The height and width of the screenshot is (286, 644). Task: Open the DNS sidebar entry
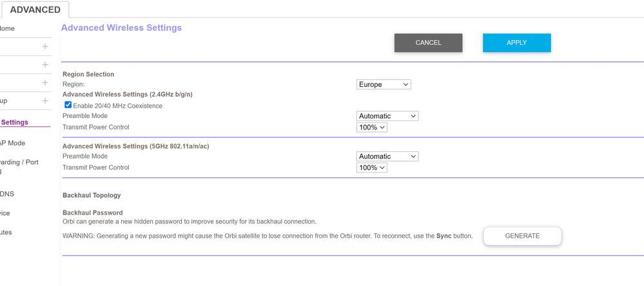click(x=7, y=194)
